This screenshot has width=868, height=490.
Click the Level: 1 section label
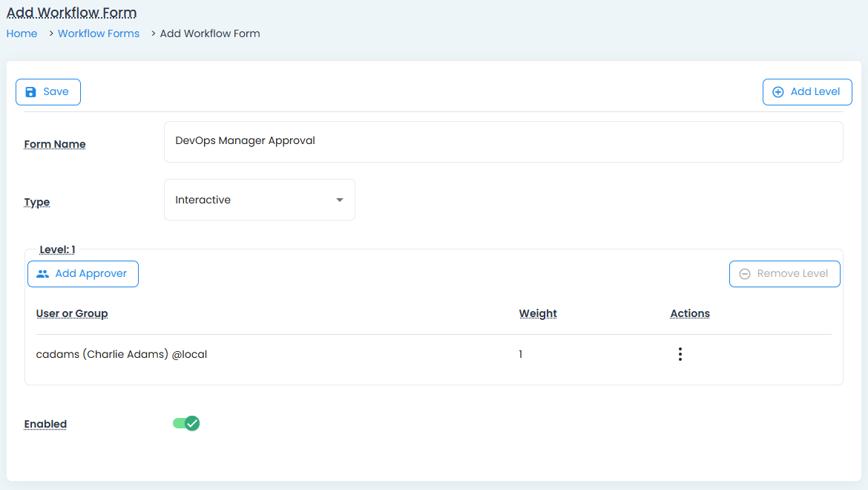pyautogui.click(x=57, y=249)
